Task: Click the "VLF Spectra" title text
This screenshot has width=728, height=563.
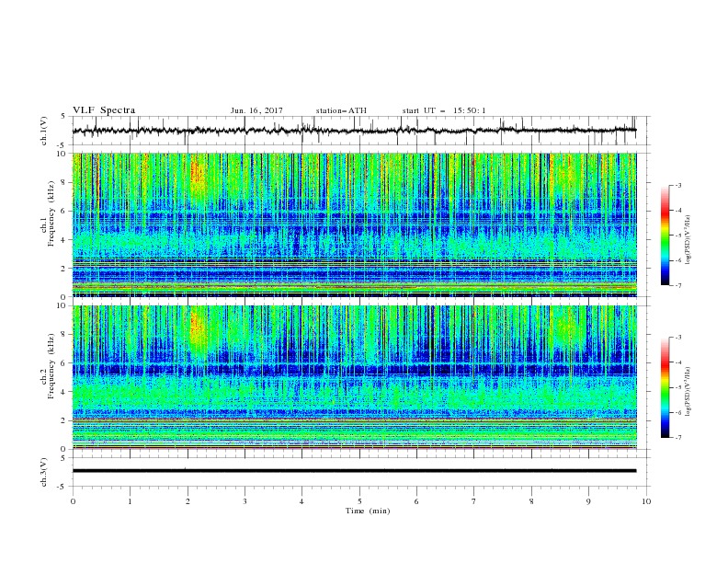Action: pos(104,110)
